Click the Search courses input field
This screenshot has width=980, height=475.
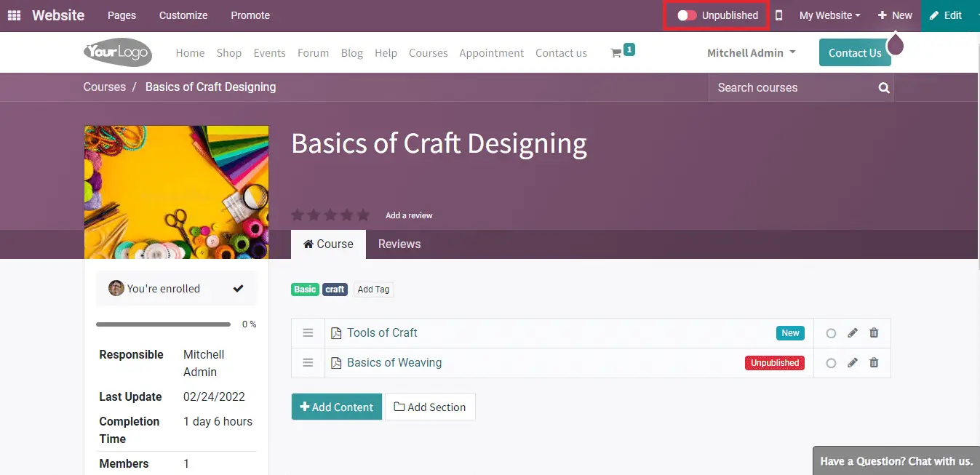tap(793, 88)
